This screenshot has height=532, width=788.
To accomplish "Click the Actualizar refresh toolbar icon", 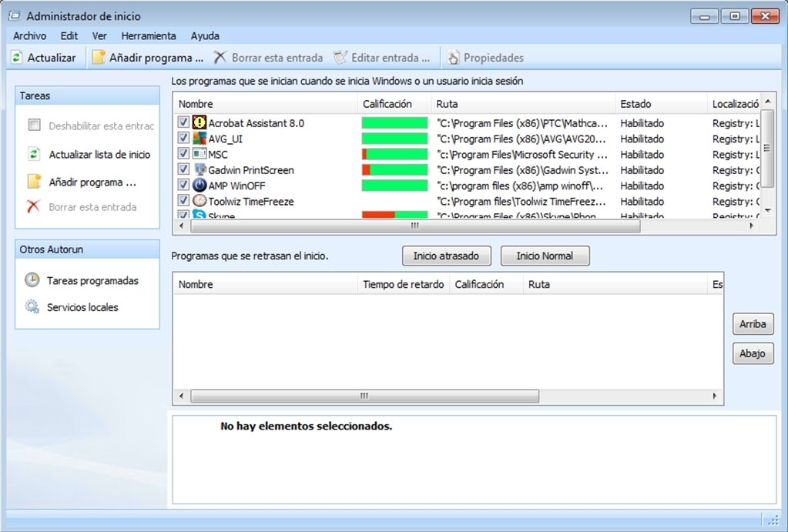I will pos(17,58).
